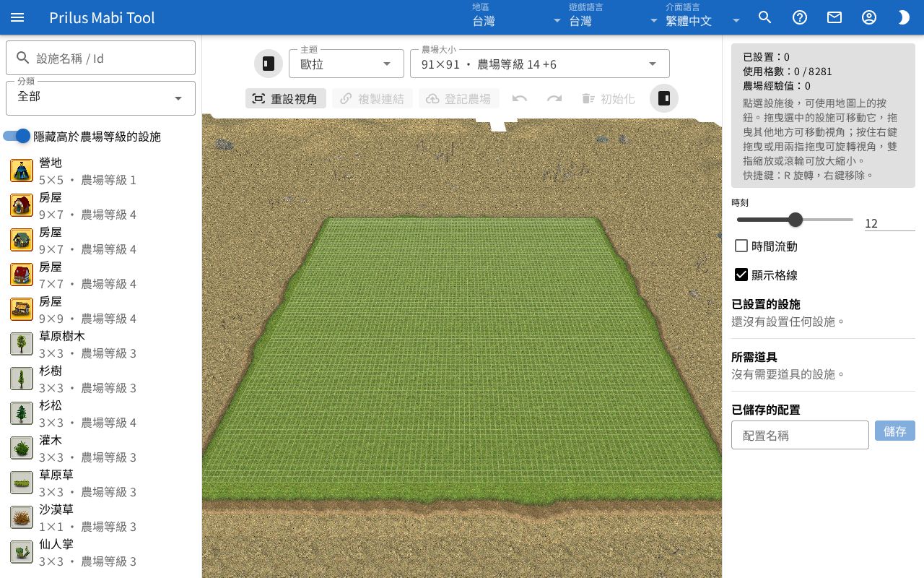Click the 配置名稱 input field
Screen dimensions: 924x578
tap(800, 435)
